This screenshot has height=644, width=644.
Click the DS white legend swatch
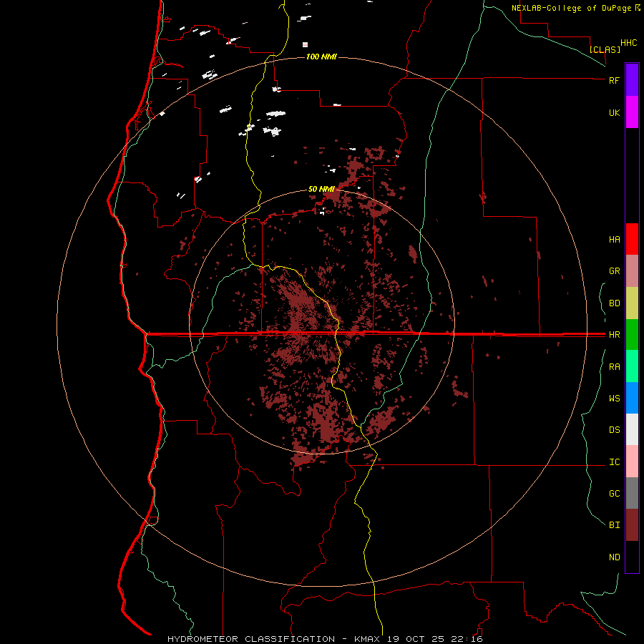click(632, 429)
